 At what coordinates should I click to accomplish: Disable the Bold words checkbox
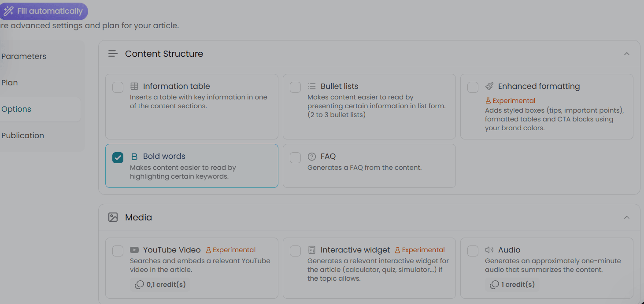[118, 157]
